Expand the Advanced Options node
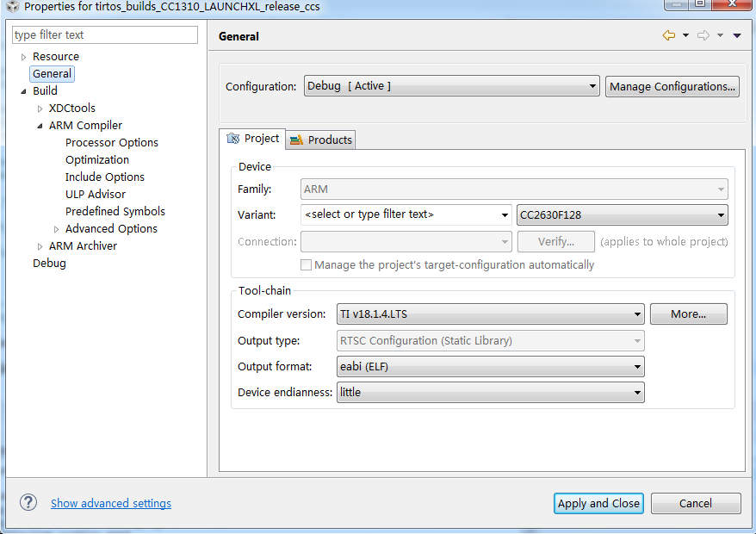The image size is (756, 534). [57, 229]
